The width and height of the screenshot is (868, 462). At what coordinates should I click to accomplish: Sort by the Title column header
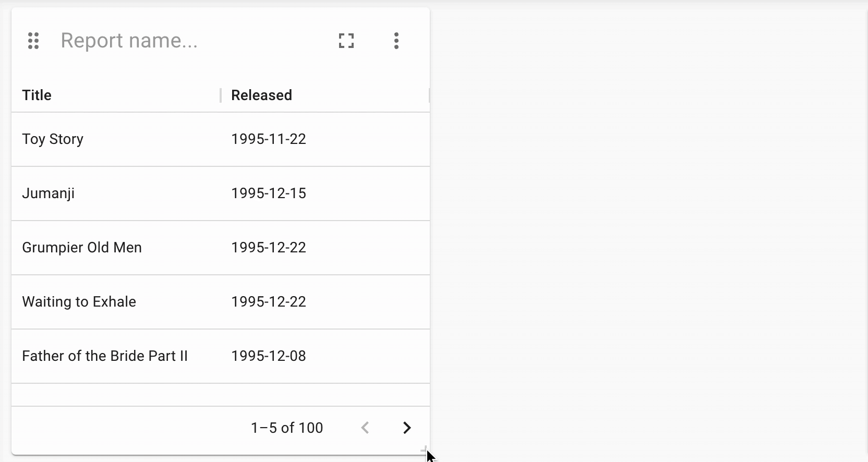point(37,95)
